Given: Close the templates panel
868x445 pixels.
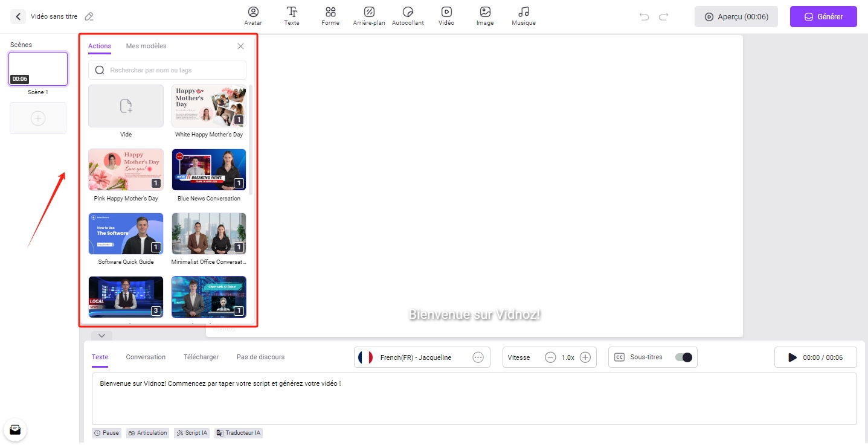Looking at the screenshot, I should point(240,46).
